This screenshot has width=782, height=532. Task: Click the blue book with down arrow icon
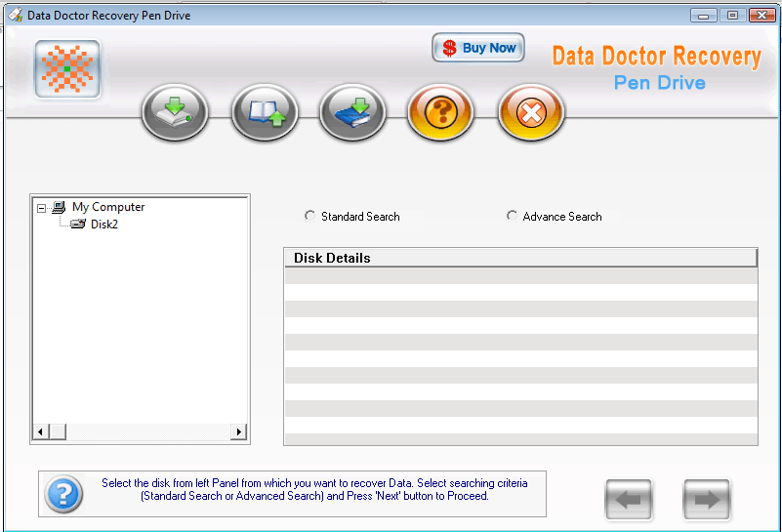click(352, 112)
